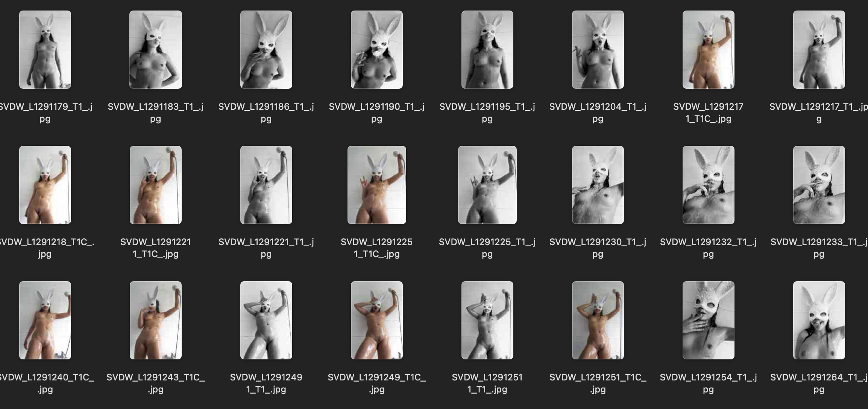The height and width of the screenshot is (409, 868).
Task: Select the SVDW_L1291195_T1_.jpg thumbnail
Action: pos(487,50)
